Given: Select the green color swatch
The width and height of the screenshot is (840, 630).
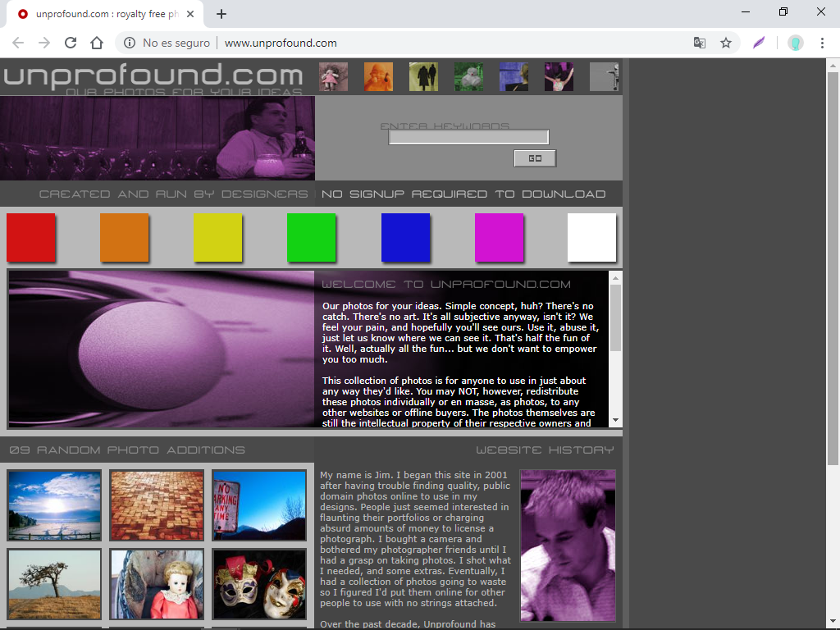Looking at the screenshot, I should [311, 237].
